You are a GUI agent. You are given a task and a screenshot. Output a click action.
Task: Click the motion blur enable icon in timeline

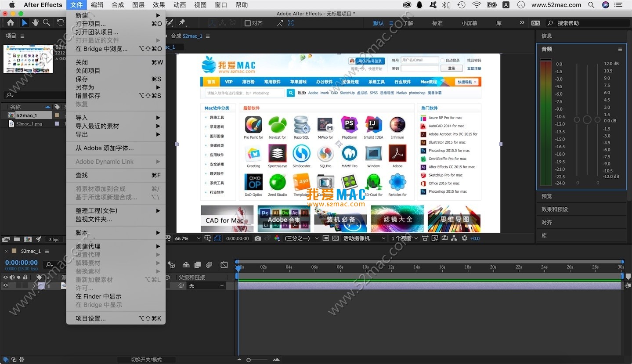coord(209,265)
